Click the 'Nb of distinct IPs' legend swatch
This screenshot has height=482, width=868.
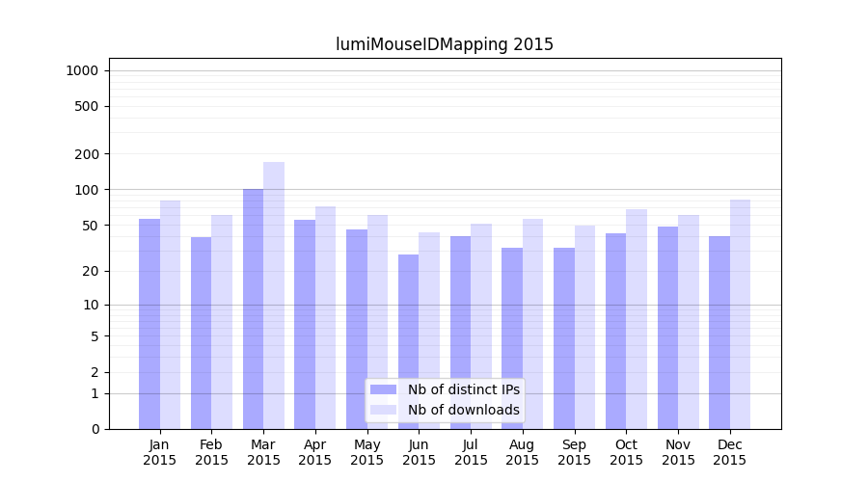[383, 389]
